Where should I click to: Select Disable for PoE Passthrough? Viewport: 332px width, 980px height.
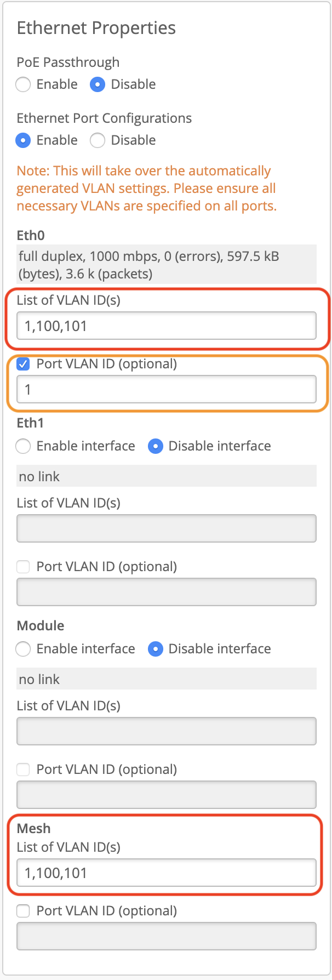(98, 84)
